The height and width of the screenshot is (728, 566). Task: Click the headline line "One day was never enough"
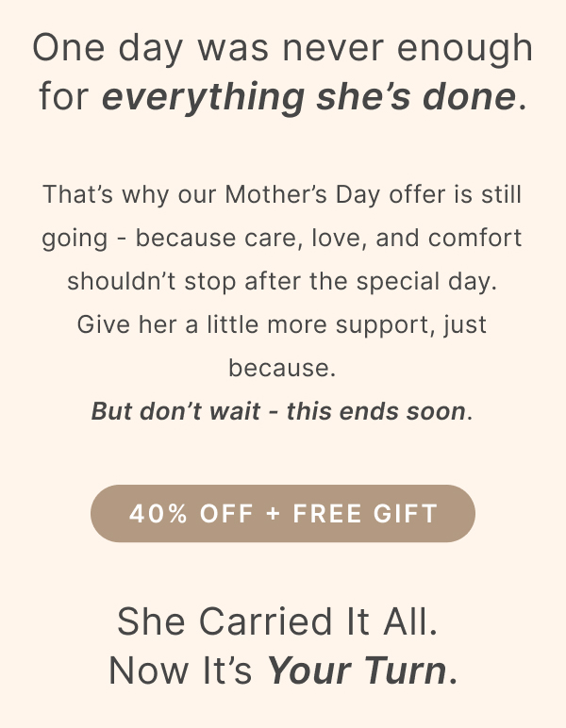coord(282,49)
